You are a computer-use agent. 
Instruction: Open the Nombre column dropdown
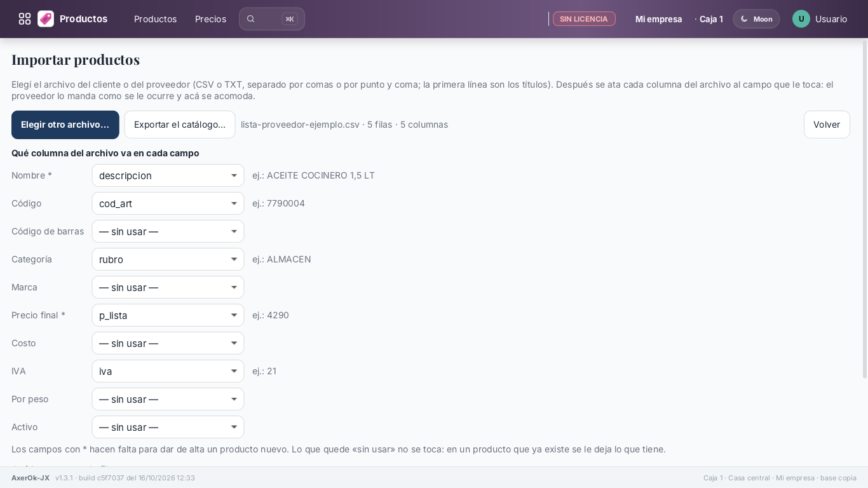click(x=168, y=175)
